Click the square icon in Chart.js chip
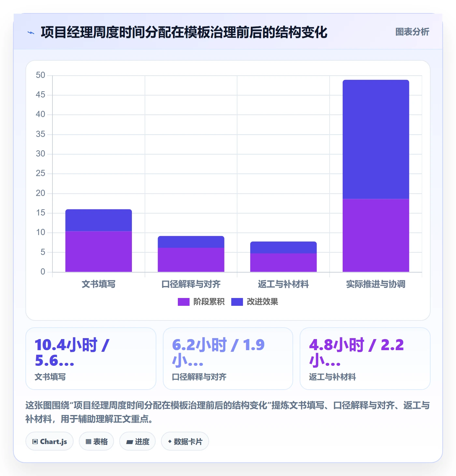The image size is (456, 476). (35, 442)
